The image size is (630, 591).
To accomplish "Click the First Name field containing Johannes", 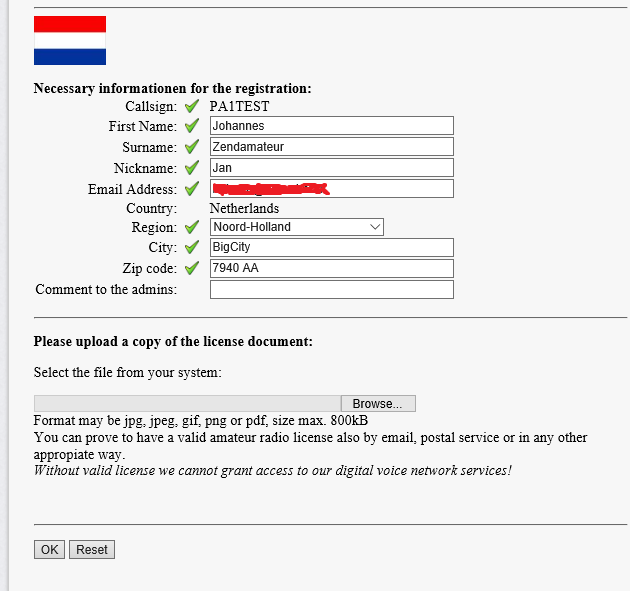I will 332,126.
